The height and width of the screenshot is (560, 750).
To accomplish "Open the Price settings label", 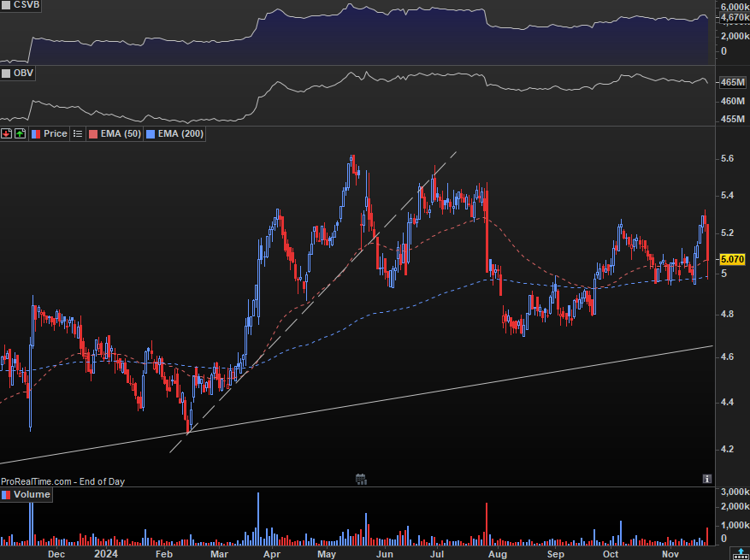I will [x=55, y=134].
